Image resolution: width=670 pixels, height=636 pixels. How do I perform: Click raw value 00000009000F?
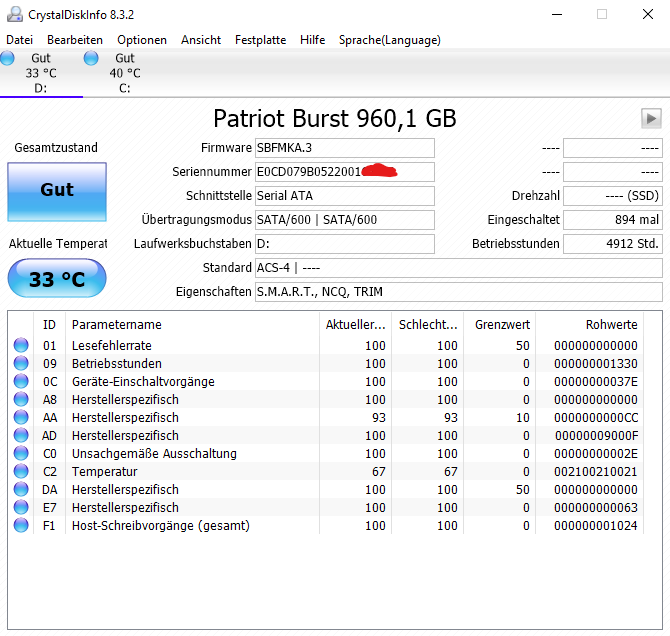(x=597, y=436)
